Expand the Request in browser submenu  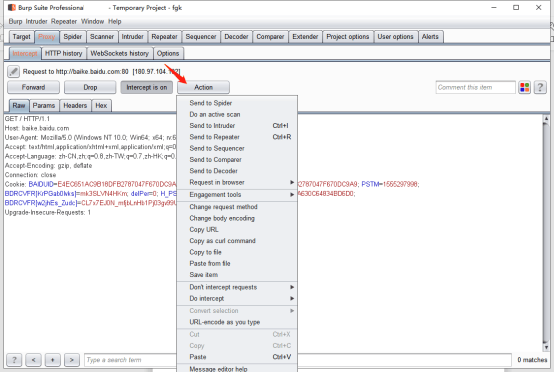tap(237, 182)
